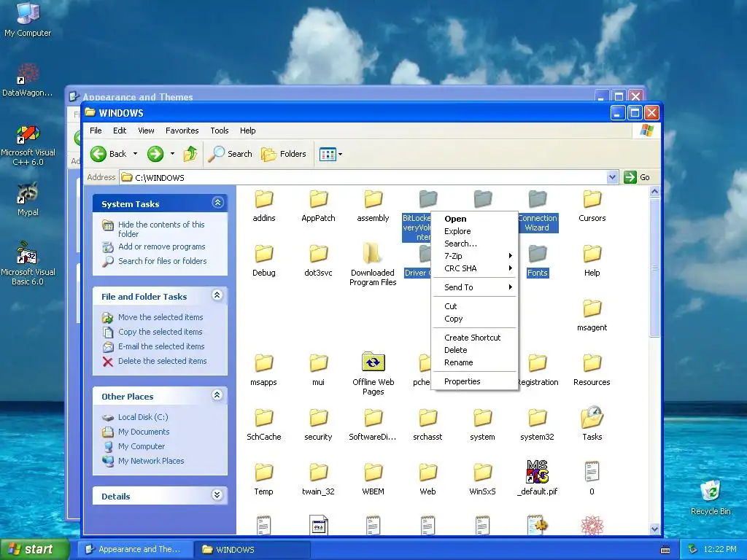Choose Copy in the context menu

point(474,319)
